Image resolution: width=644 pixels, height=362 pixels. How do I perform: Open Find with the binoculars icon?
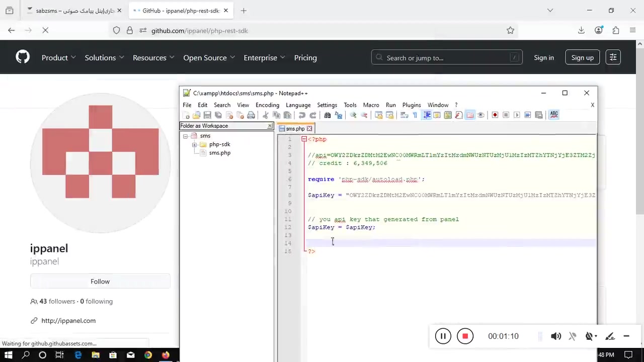[x=328, y=115]
